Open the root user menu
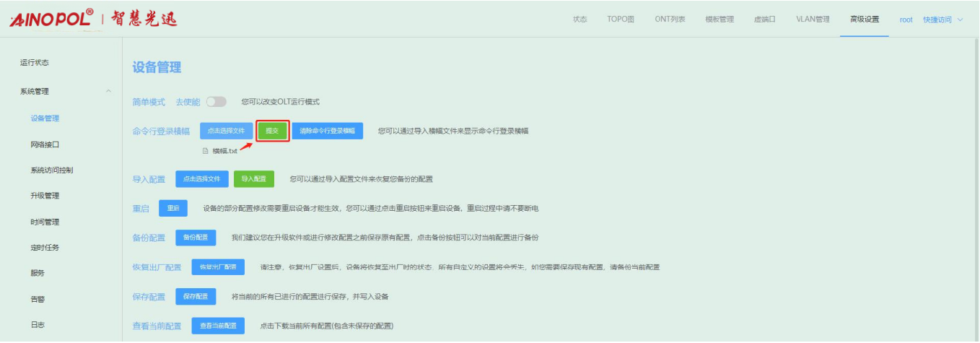The height and width of the screenshot is (343, 980). tap(906, 19)
